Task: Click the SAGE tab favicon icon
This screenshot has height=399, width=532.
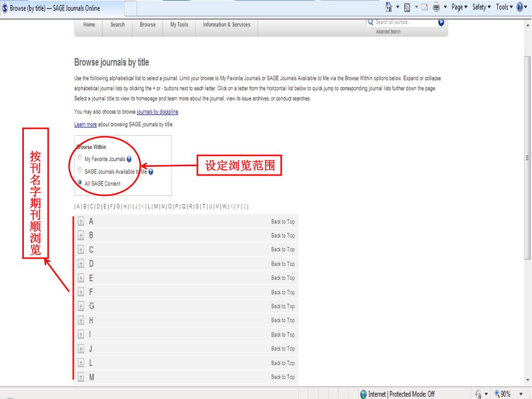Action: pyautogui.click(x=5, y=8)
